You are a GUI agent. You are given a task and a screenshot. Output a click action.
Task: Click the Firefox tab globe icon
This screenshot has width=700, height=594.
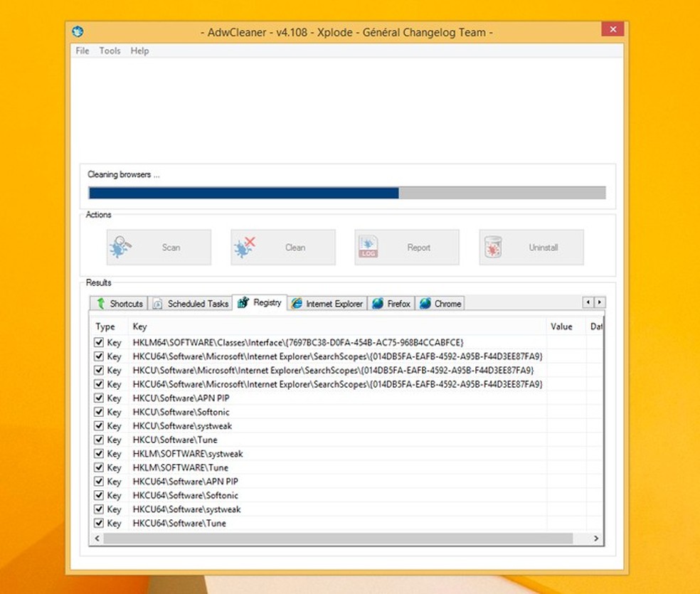378,304
